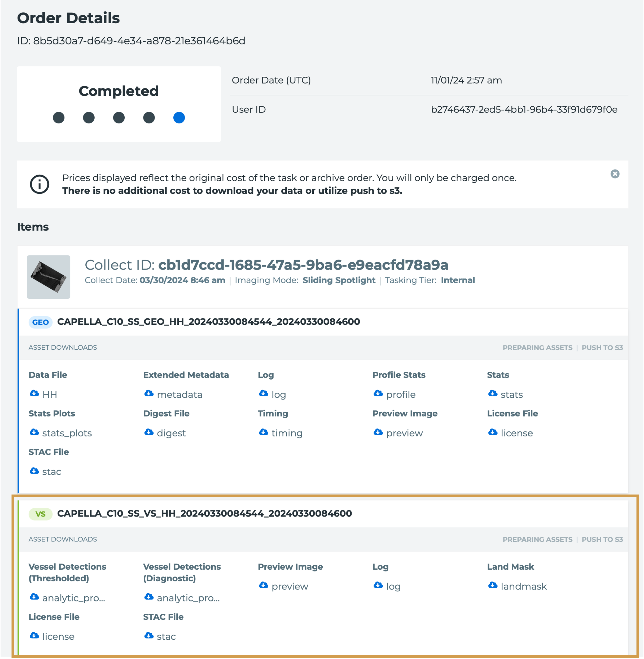
Task: Click the VS product badge
Action: click(40, 514)
